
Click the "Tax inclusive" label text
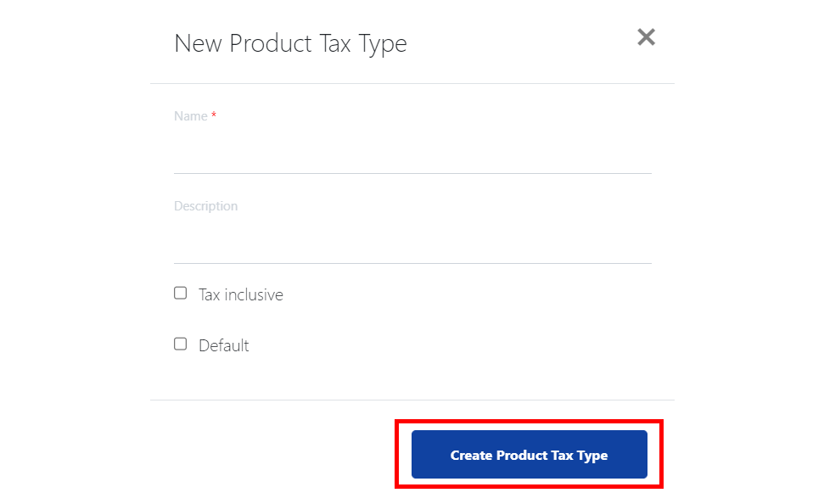(241, 294)
